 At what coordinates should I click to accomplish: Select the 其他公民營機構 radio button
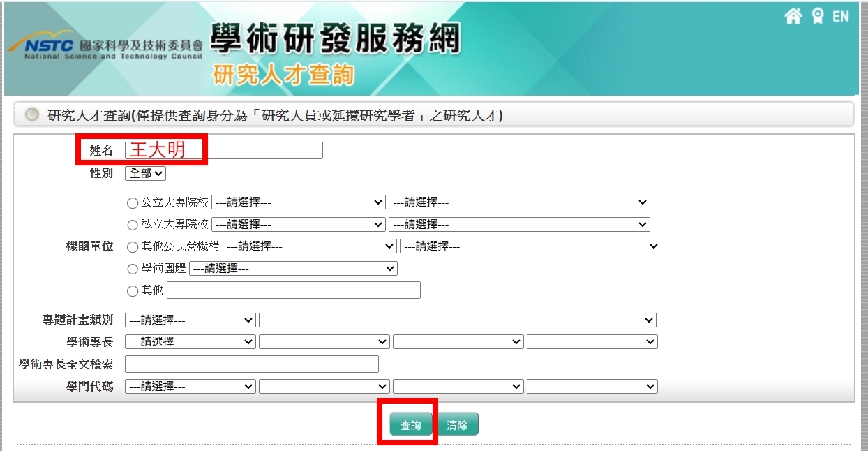[x=133, y=247]
